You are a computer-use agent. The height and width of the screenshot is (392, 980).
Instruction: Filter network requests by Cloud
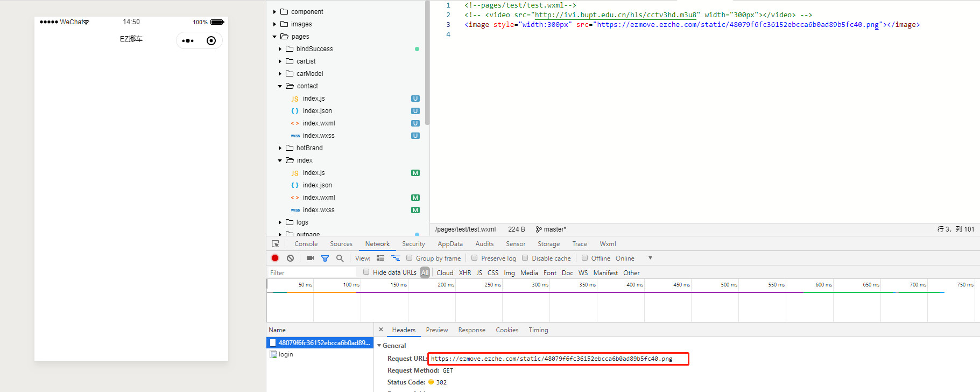(445, 273)
